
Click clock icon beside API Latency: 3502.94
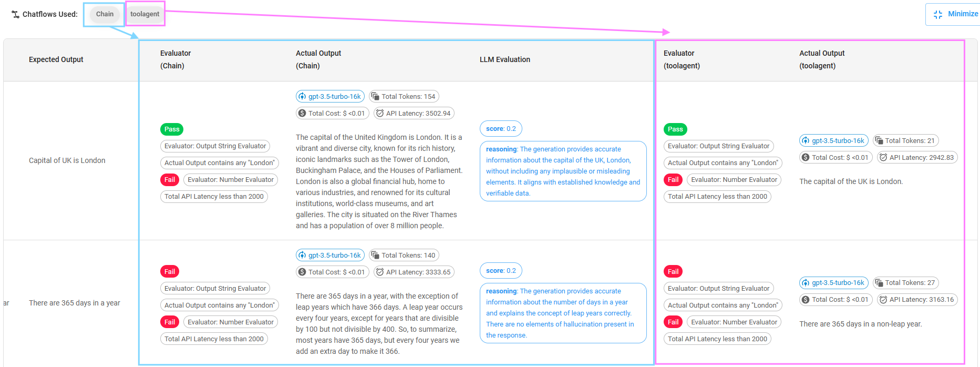point(380,114)
